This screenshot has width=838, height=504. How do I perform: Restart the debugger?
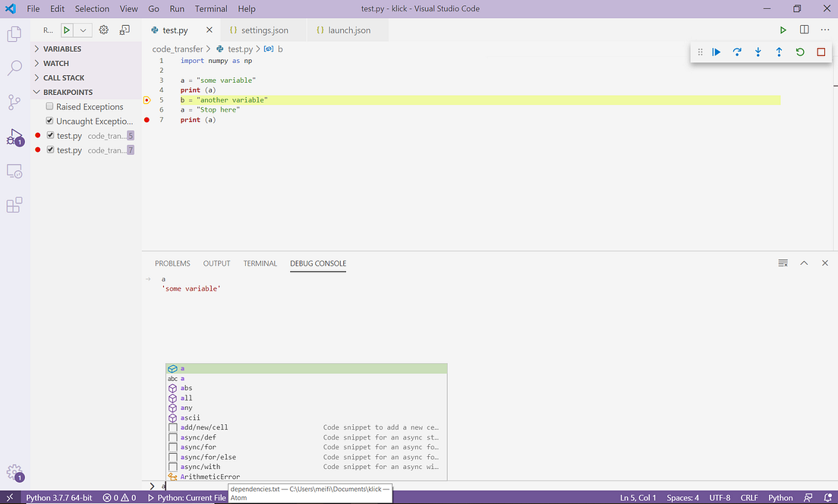pos(799,52)
